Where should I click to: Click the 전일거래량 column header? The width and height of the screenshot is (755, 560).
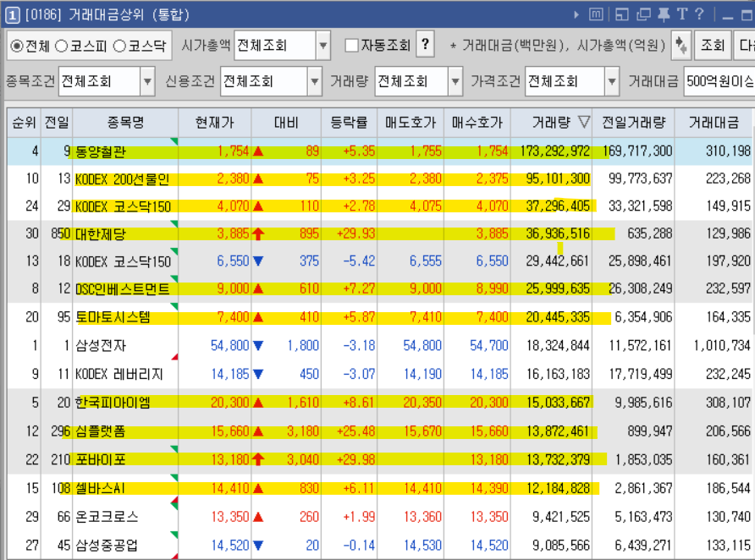pyautogui.click(x=634, y=123)
